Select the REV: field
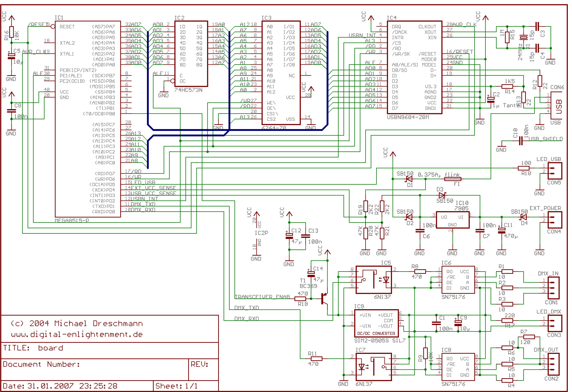572x392 pixels. [x=204, y=369]
